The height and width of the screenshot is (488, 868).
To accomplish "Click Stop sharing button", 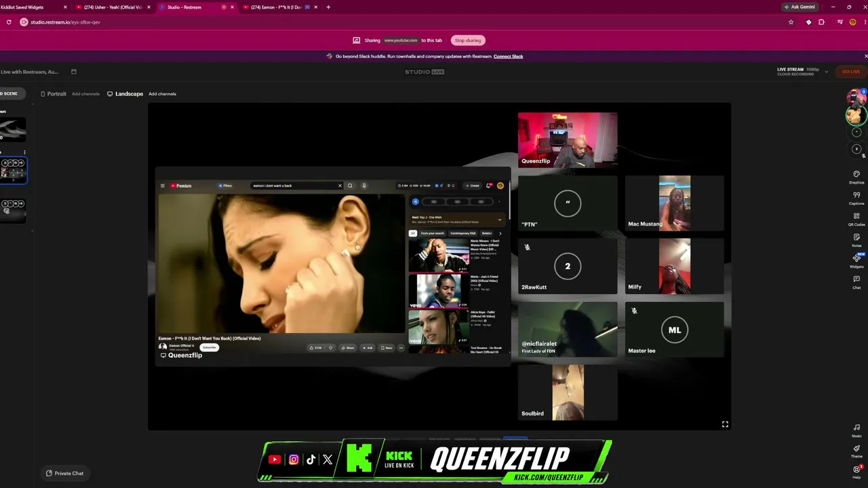I will (x=468, y=40).
